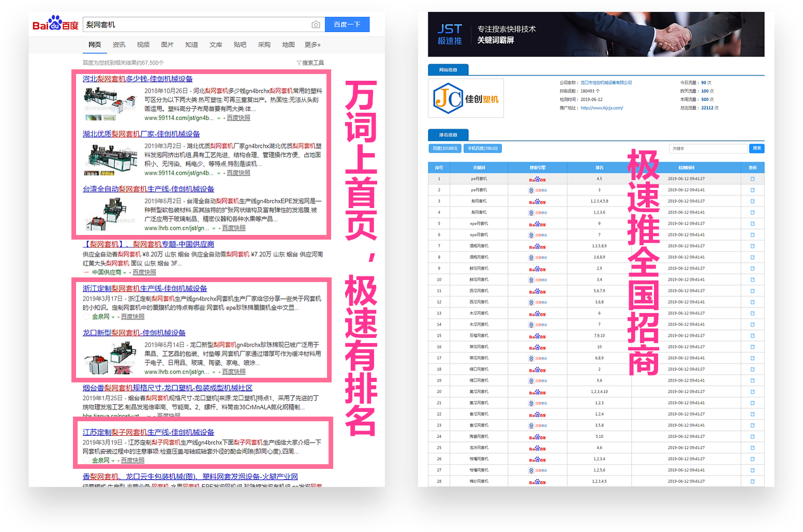Select the 排名信息 tab

448,135
